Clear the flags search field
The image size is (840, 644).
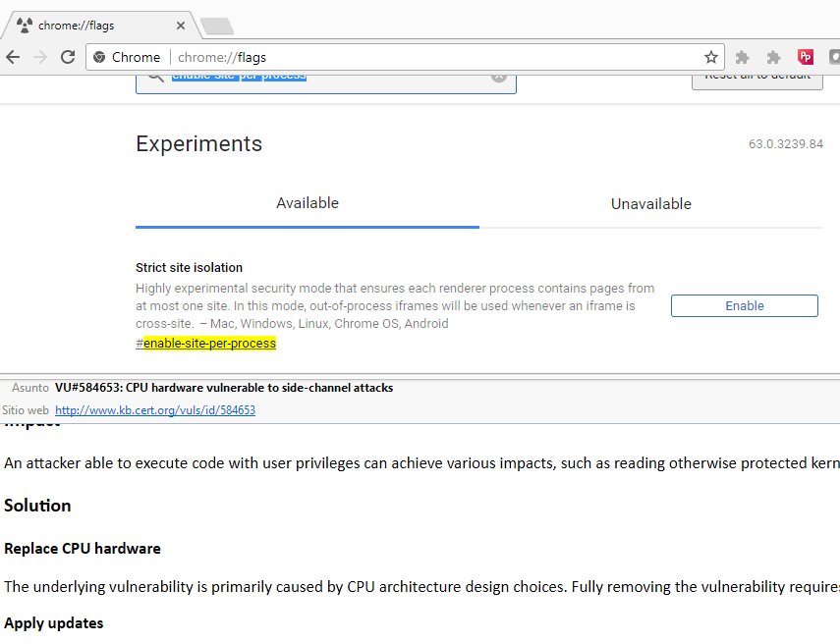coord(499,78)
